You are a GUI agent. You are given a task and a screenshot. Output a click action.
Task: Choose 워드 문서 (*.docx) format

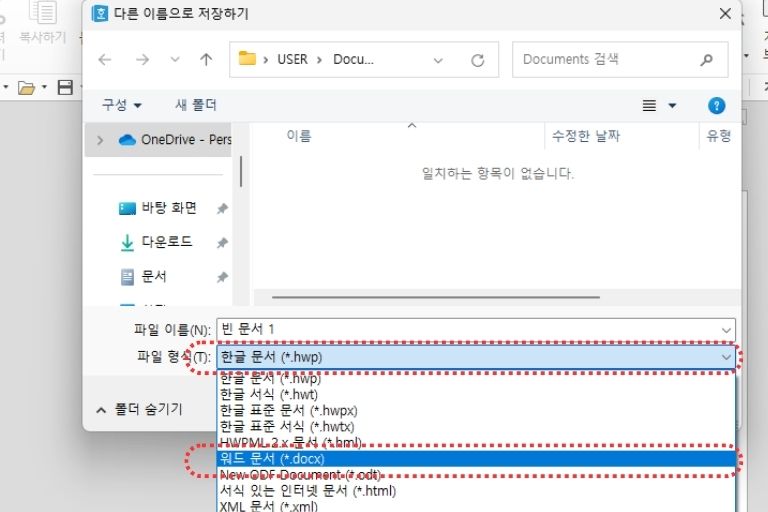476,459
